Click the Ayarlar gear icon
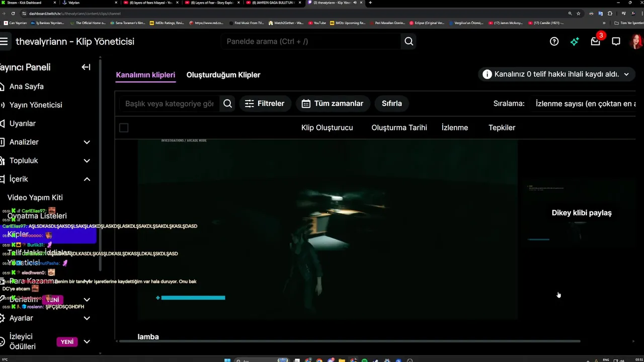The image size is (644, 362). pos(2,318)
